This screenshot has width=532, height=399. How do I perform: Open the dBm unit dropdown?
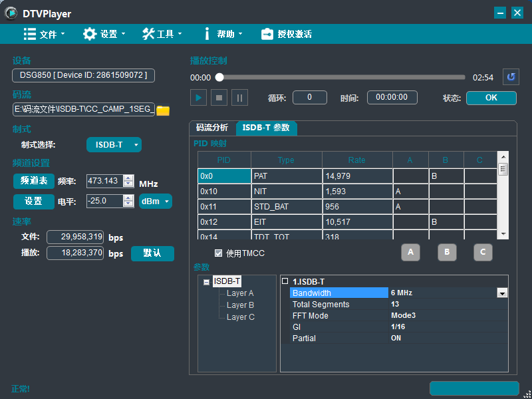155,201
